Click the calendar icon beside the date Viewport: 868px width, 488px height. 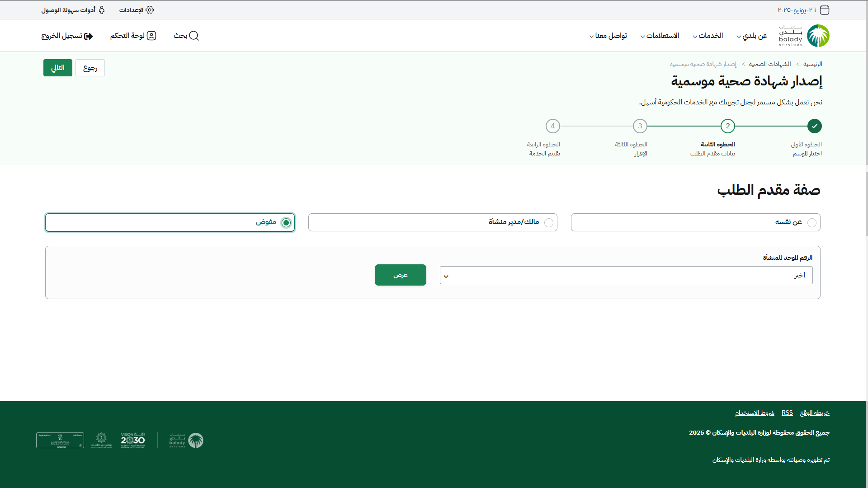pos(825,10)
